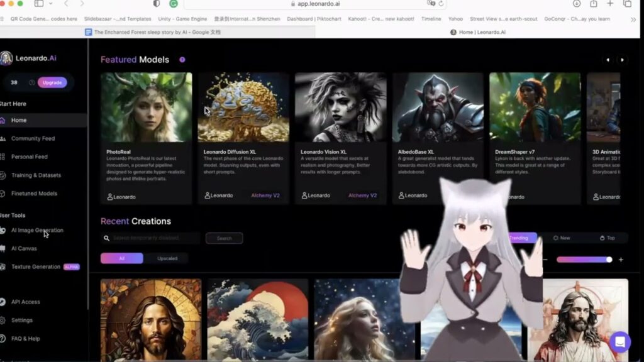Open the Home sidebar item
The image size is (644, 362).
pos(43,120)
